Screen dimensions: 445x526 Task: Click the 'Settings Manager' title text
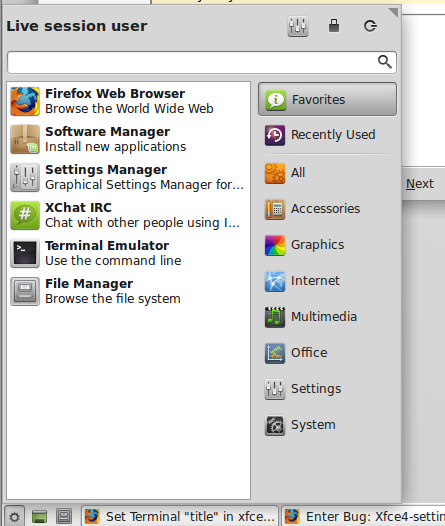point(106,170)
